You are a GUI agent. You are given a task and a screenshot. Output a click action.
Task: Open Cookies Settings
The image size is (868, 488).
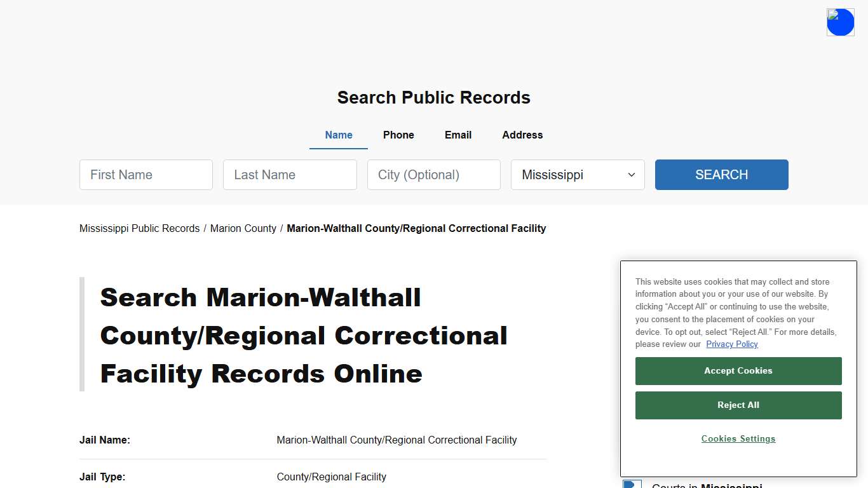[x=738, y=438]
